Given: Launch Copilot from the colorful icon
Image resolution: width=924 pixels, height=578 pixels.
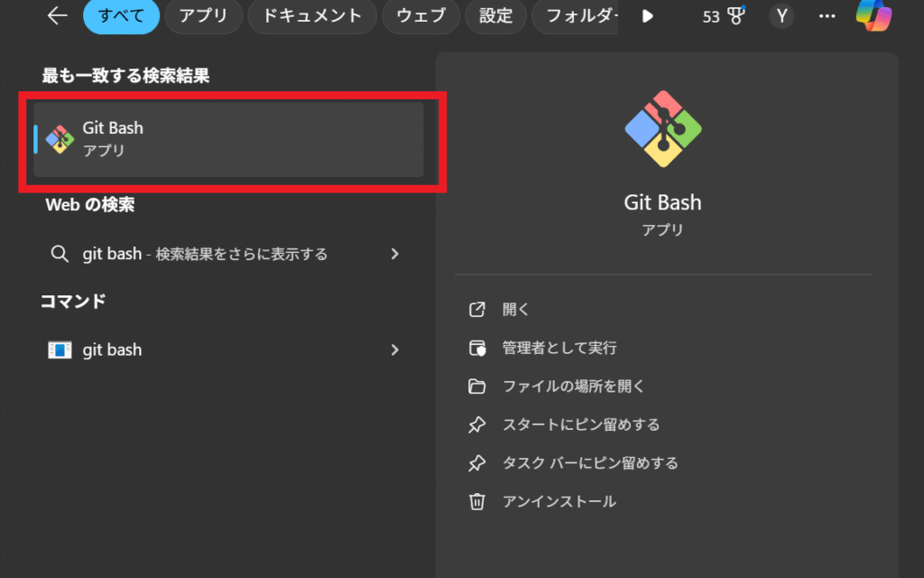Looking at the screenshot, I should pyautogui.click(x=873, y=14).
